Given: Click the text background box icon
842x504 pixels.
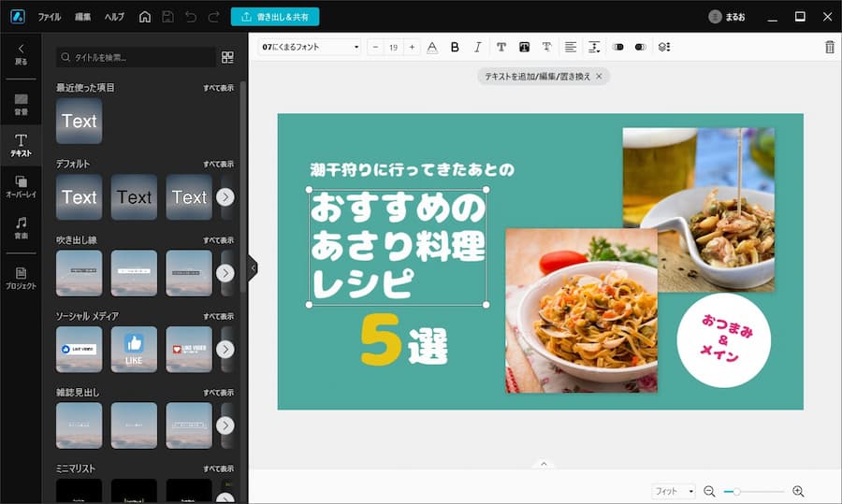Looking at the screenshot, I should click(524, 48).
